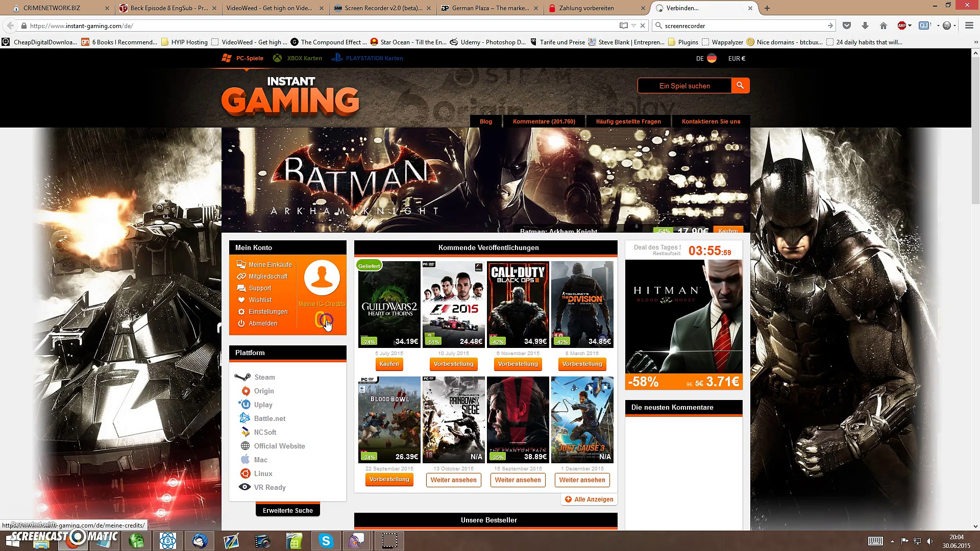Viewport: 980px width, 551px height.
Task: Open the XBOX Karten menu item
Action: coord(304,58)
